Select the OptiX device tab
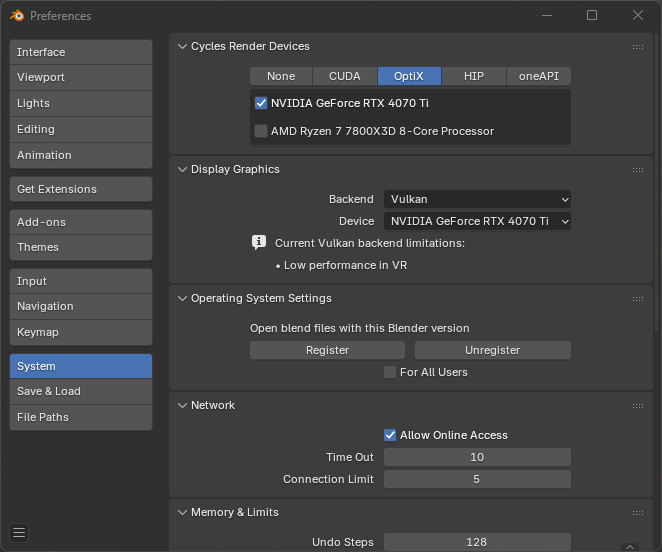The width and height of the screenshot is (662, 552). (409, 76)
